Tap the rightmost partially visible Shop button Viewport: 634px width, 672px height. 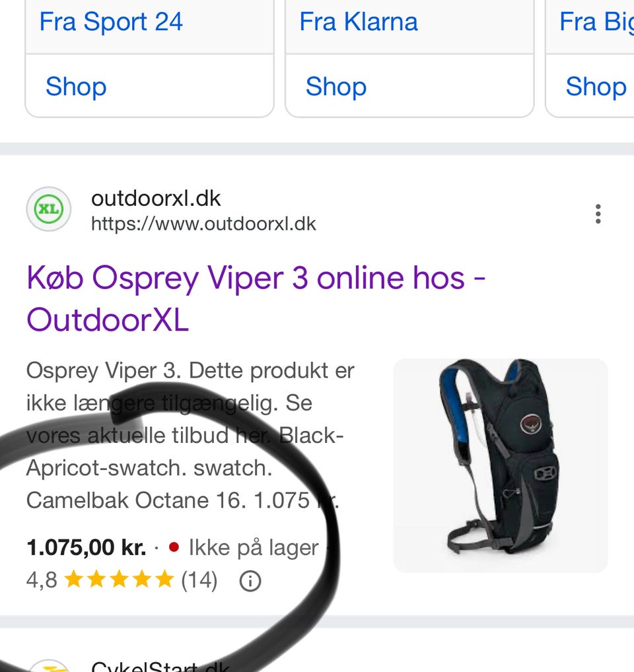point(596,86)
